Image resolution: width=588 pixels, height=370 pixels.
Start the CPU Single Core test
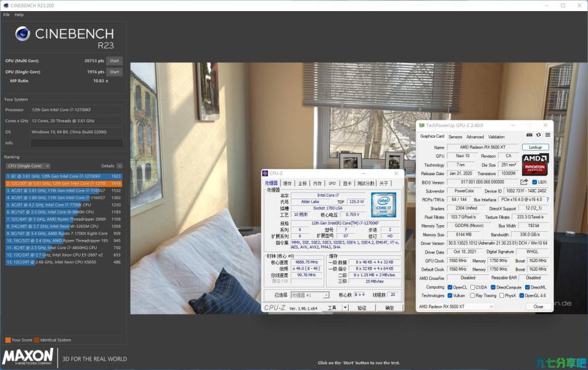(x=115, y=72)
